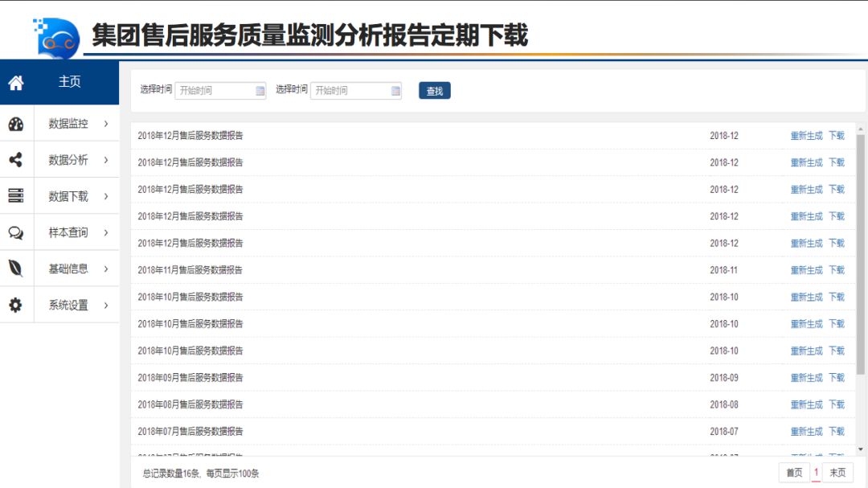Expand the 数据下载 submenu arrow
Image resolution: width=868 pixels, height=488 pixels.
coord(105,196)
